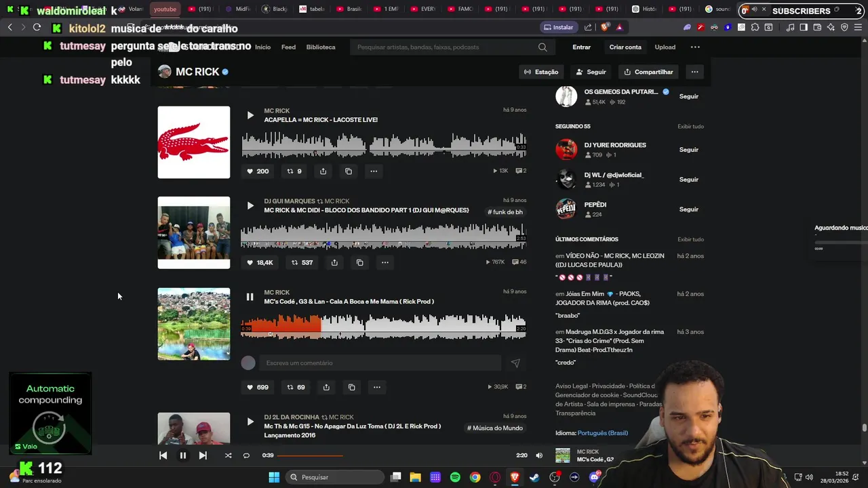The image size is (868, 488).
Task: Like the Bloco dos Bandido track with 18,4K likes
Action: [x=260, y=262]
